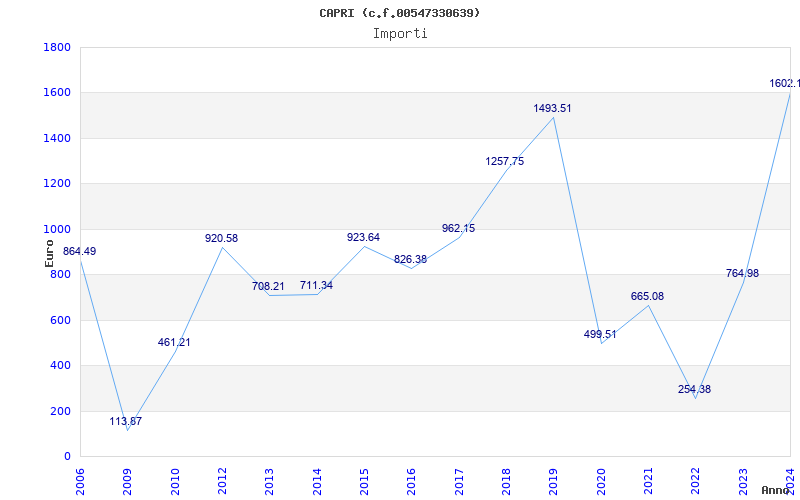Select the x-axis year label 2010
800x500 pixels.
pos(175,482)
